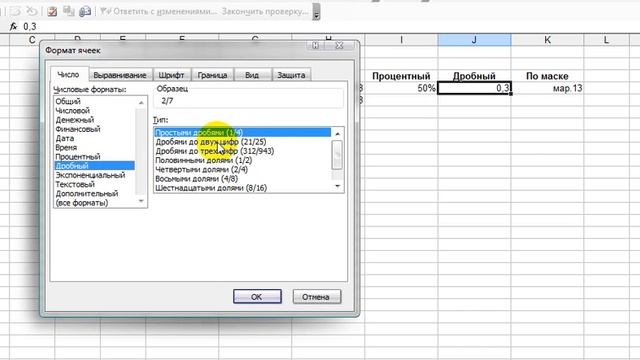Choose Половинными долями (1/2) type
This screenshot has width=640, height=360.
tap(243, 160)
